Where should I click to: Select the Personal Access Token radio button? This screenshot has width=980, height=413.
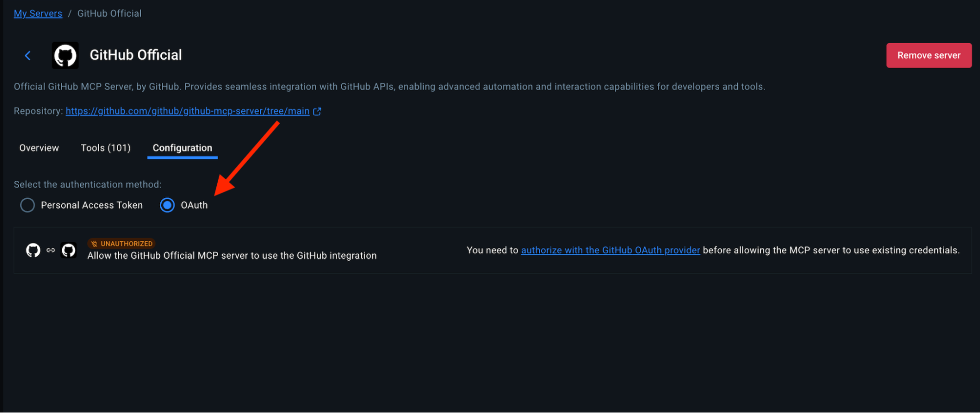27,205
